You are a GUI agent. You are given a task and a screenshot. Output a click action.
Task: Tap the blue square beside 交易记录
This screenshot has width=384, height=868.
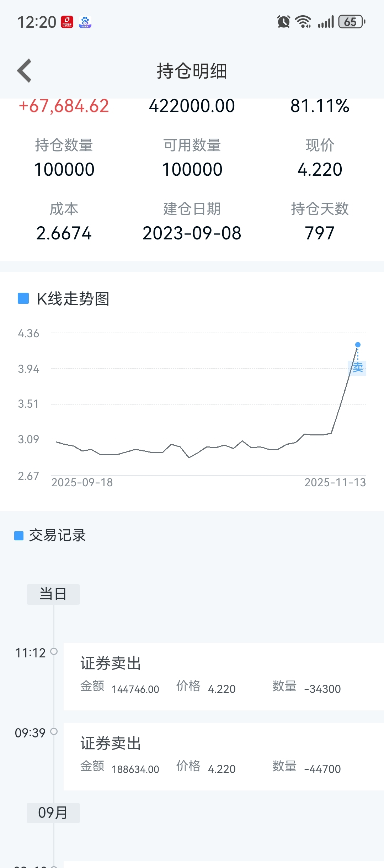click(19, 535)
